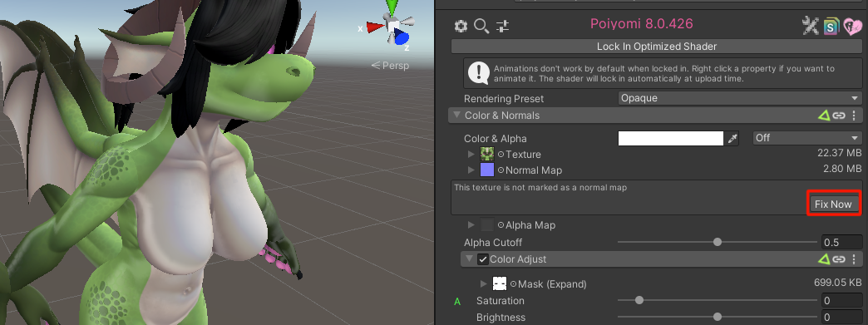Pick a color with the eyedropper
Screen dimensions: 868x325
733,139
